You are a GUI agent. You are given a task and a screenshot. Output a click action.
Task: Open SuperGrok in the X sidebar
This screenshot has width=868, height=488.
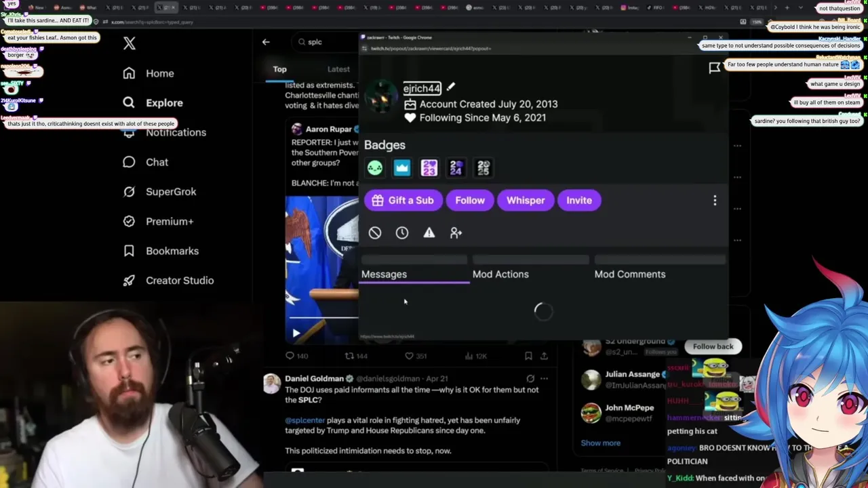[x=159, y=192]
